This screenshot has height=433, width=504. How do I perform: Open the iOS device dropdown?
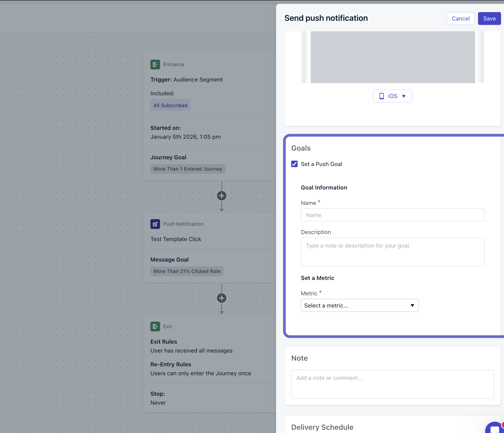coord(392,96)
